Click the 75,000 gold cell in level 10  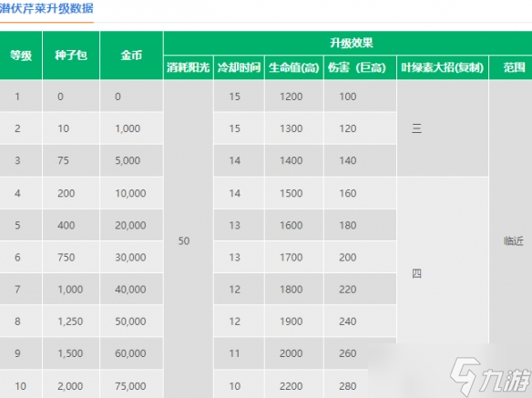tap(131, 386)
